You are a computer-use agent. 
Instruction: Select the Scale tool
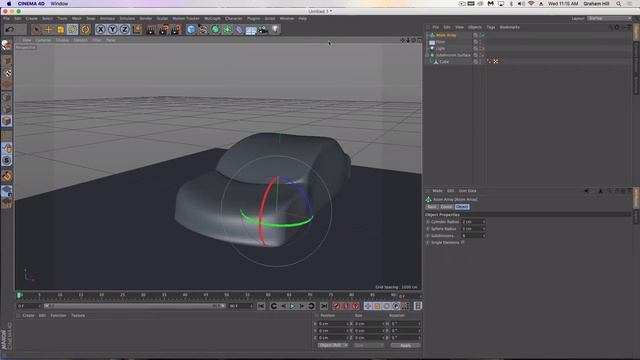point(60,29)
